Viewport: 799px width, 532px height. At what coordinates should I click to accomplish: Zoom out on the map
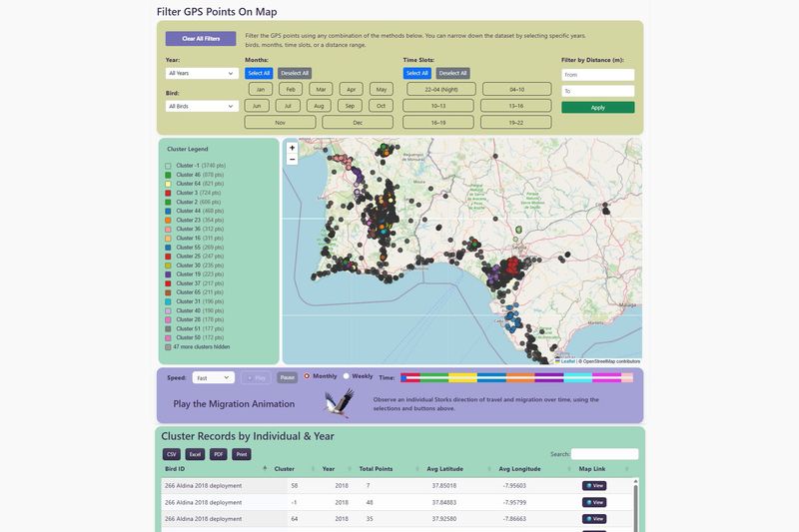pos(292,160)
